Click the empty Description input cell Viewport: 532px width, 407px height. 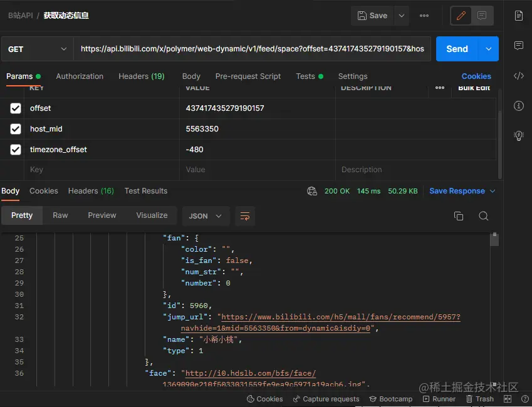click(416, 170)
